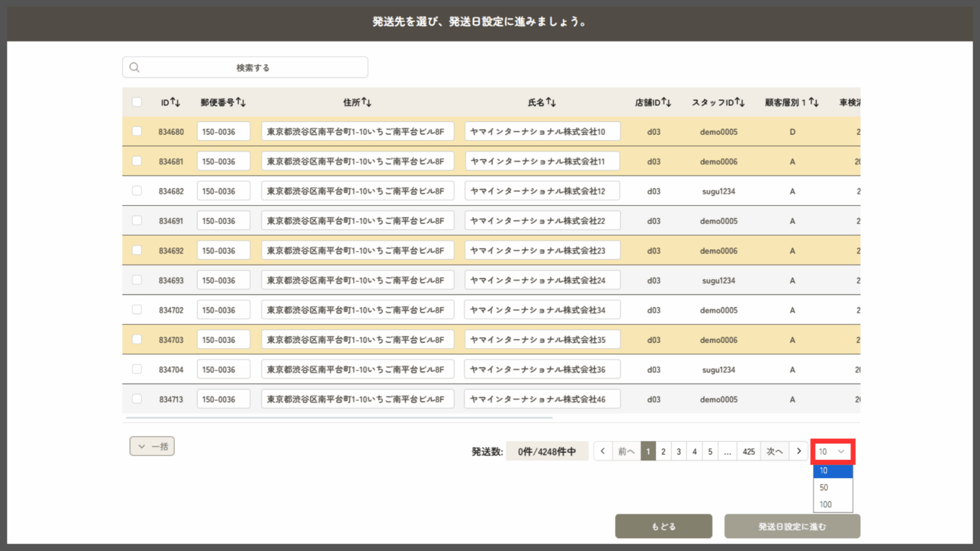
Task: Choose 50 rows per page option
Action: 824,488
